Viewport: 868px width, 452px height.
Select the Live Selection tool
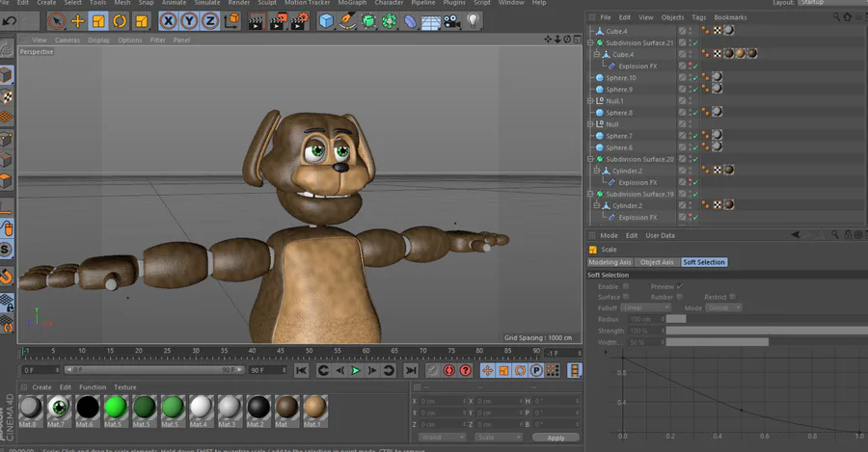point(56,21)
